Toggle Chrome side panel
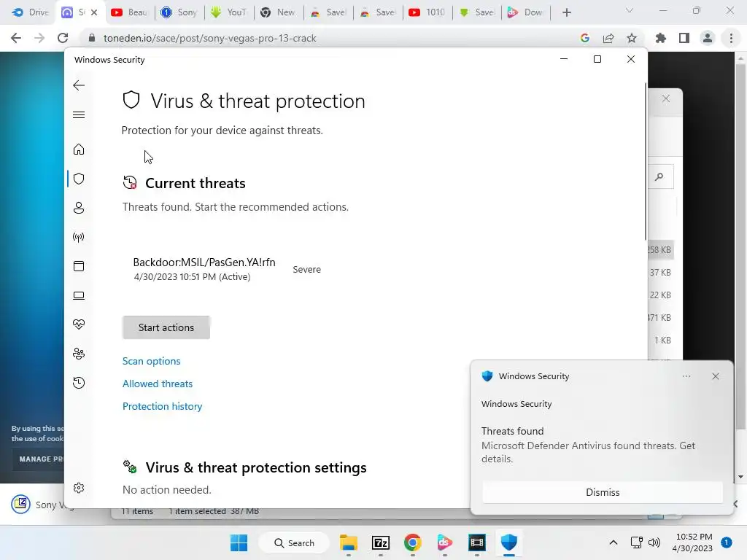Image resolution: width=747 pixels, height=560 pixels. pos(684,38)
